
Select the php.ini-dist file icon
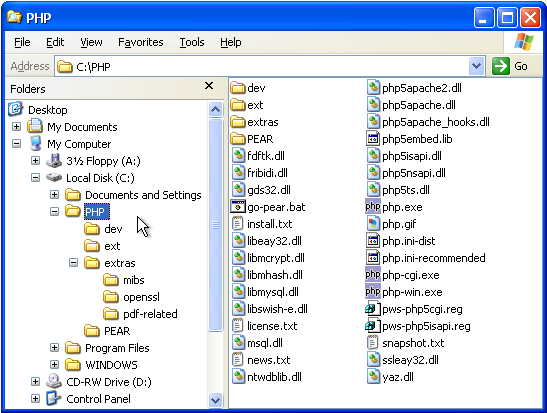pyautogui.click(x=373, y=241)
